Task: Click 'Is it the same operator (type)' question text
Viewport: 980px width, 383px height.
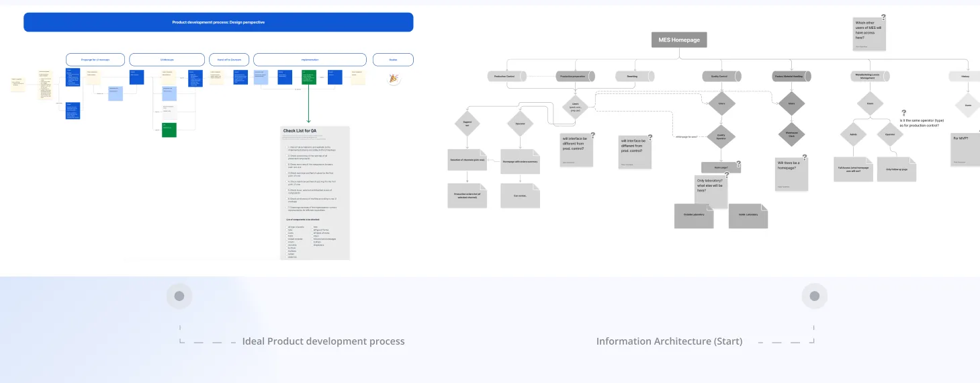Action: click(x=923, y=122)
